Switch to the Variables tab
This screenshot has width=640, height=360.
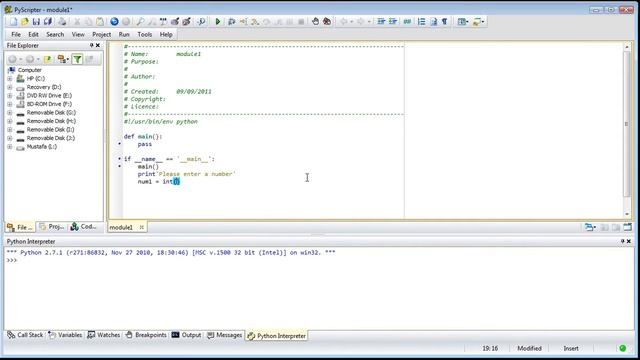(x=65, y=335)
